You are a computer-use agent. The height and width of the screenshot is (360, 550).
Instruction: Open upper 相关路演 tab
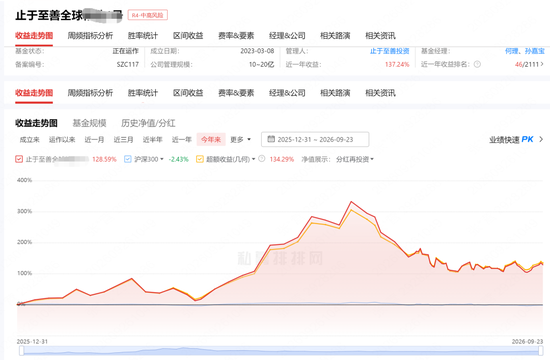[x=335, y=35]
